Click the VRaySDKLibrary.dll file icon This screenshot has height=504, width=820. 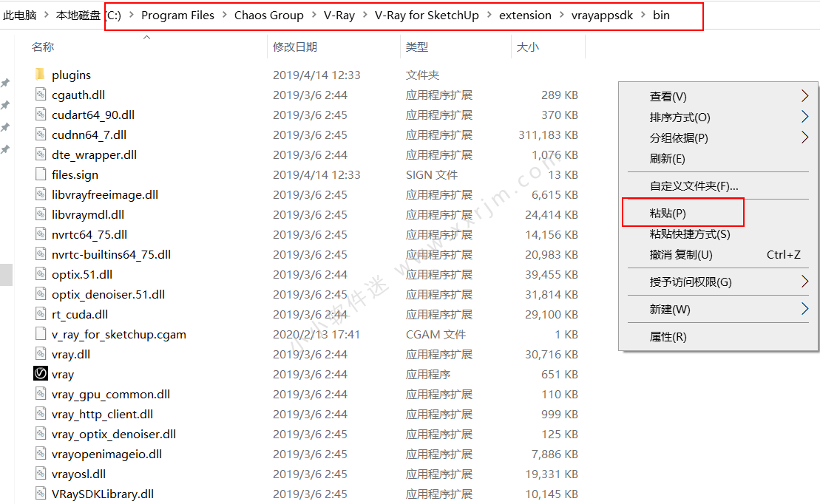(40, 494)
